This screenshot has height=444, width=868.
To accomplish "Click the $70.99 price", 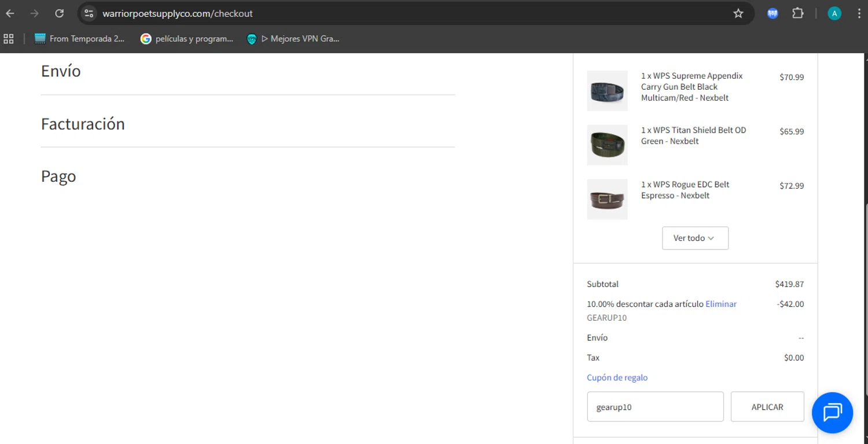I will coord(792,77).
